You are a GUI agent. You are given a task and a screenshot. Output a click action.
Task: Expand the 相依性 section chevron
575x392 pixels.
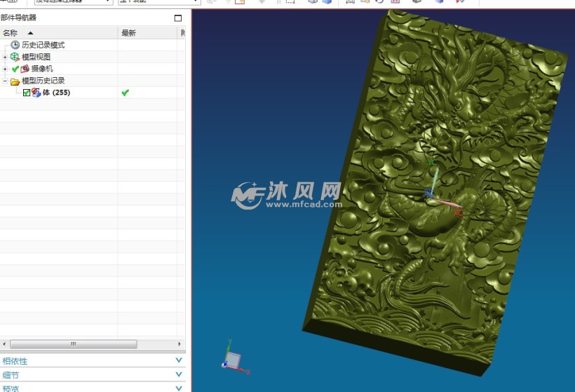pyautogui.click(x=179, y=360)
